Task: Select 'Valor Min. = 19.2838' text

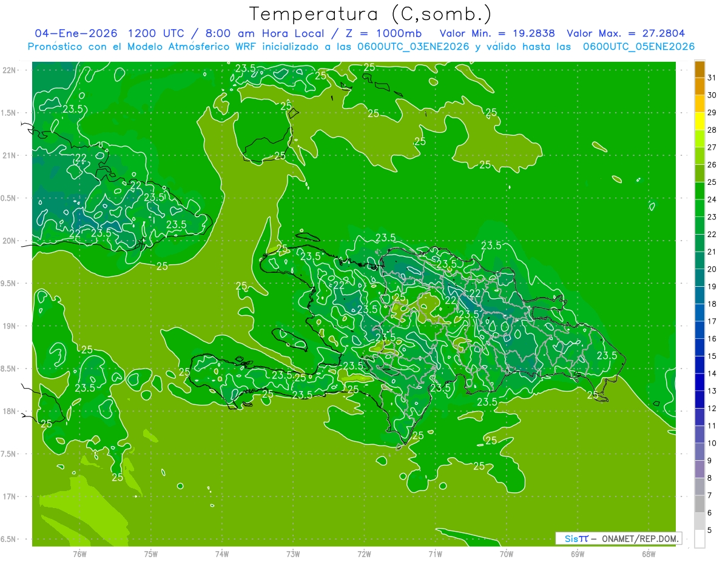Action: pyautogui.click(x=497, y=33)
